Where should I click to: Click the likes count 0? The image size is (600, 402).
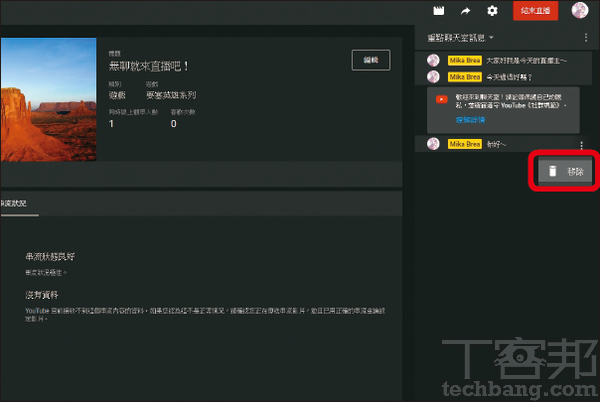coord(174,124)
